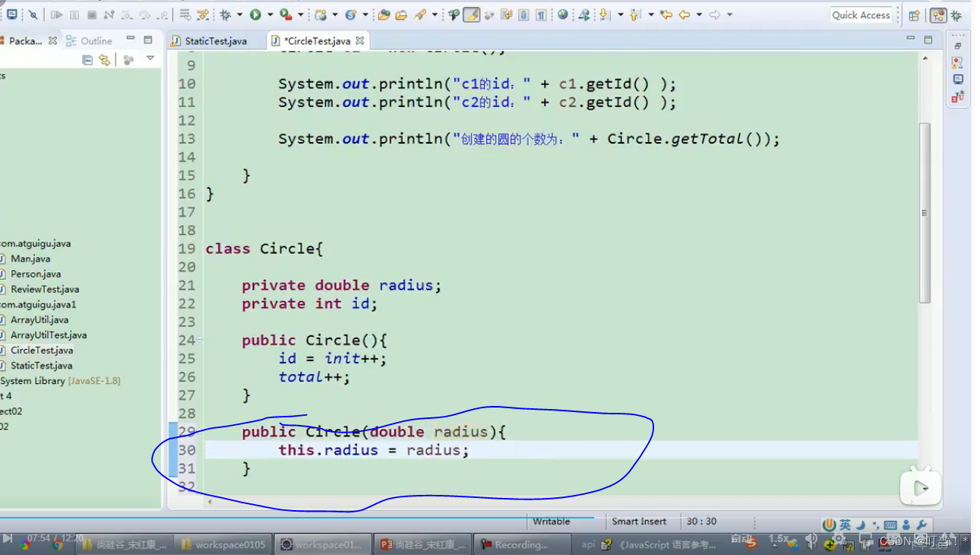
Task: Open the New Java Class dropdown arrow
Action: pos(365,14)
